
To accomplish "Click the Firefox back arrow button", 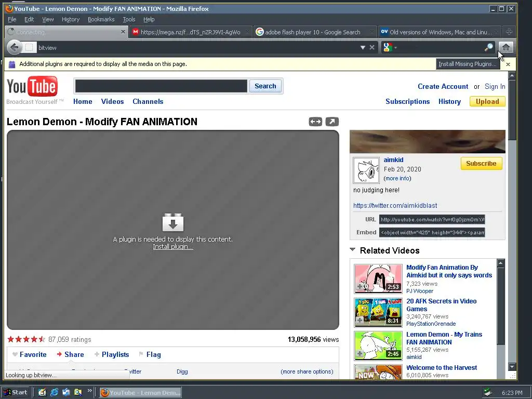I will 14,47.
